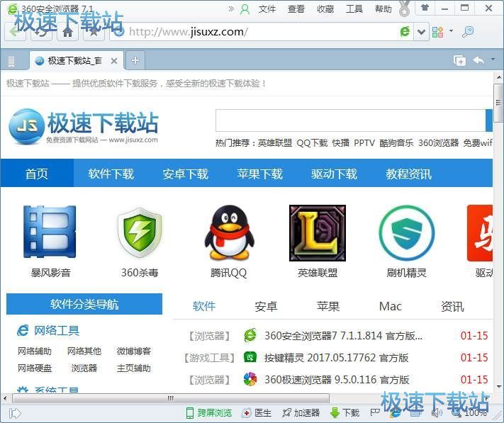Screen dimensions: 504x423
Task: Open QQ下载 hot recommendation link
Action: (x=312, y=143)
